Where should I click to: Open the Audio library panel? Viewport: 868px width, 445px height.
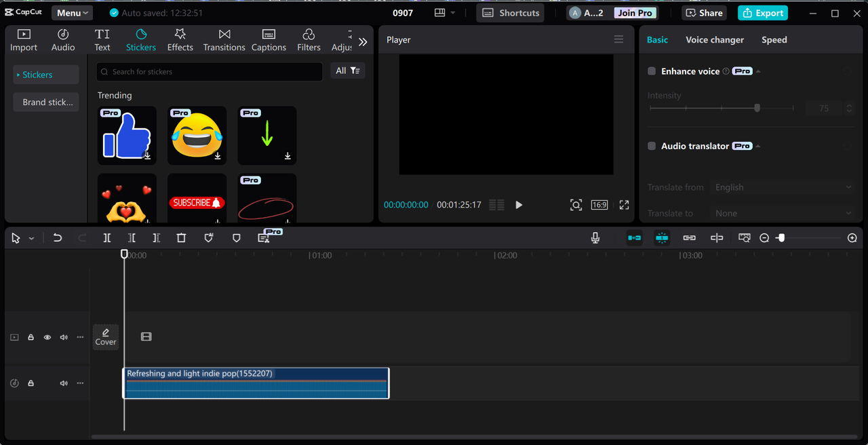63,40
